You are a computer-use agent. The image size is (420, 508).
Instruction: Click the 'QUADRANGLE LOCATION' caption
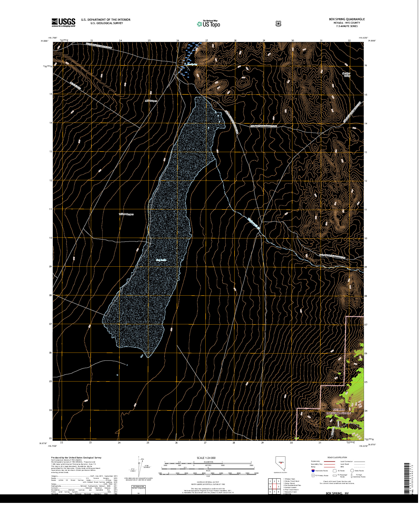(x=280, y=472)
